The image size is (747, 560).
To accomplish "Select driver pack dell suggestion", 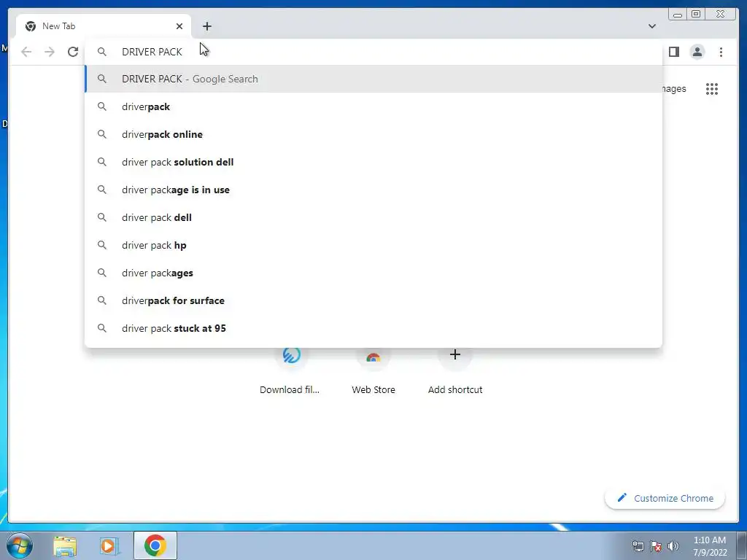I will click(x=373, y=217).
